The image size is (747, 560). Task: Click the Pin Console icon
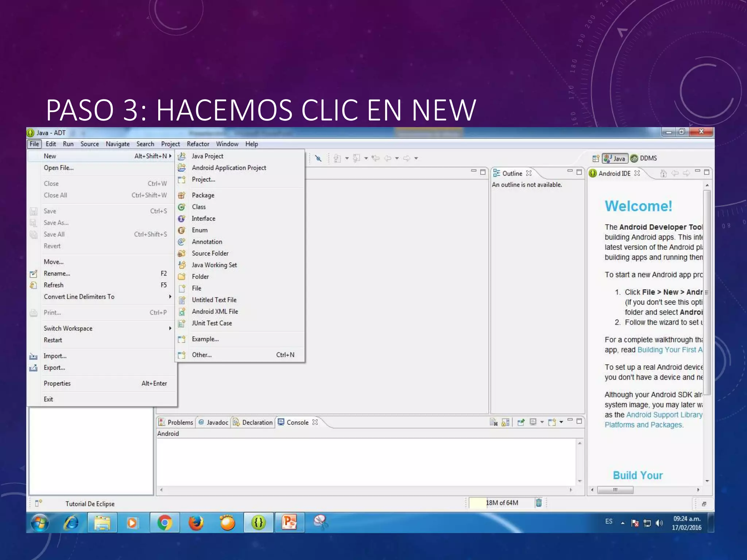pos(521,422)
